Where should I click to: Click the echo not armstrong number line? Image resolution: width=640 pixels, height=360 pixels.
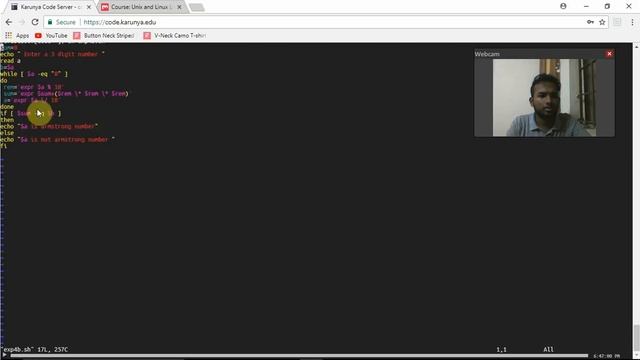click(x=58, y=139)
